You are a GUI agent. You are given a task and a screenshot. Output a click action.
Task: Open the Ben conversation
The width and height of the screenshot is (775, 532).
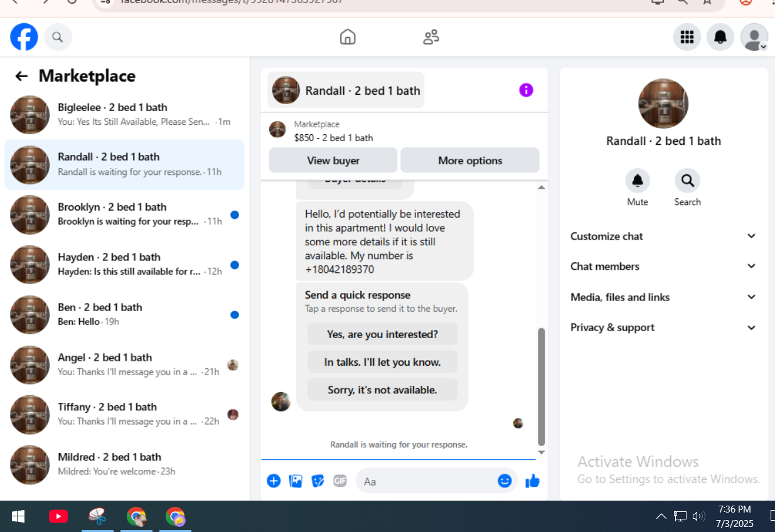point(124,315)
